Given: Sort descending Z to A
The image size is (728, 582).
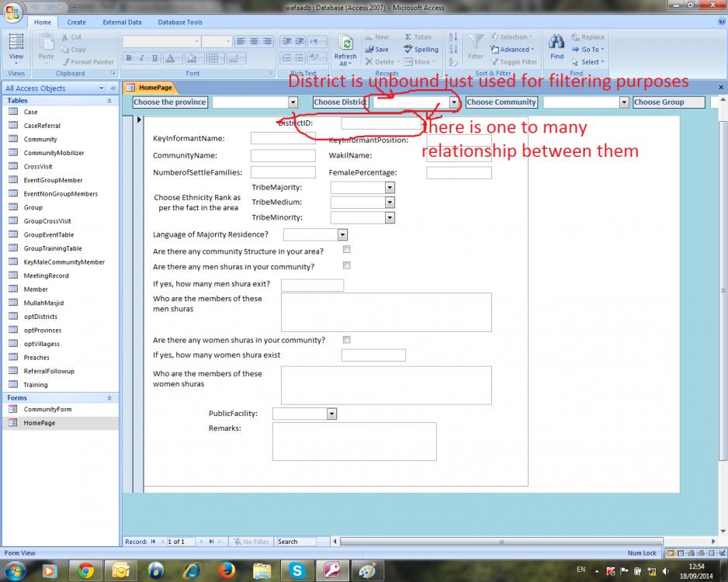Looking at the screenshot, I should (453, 49).
